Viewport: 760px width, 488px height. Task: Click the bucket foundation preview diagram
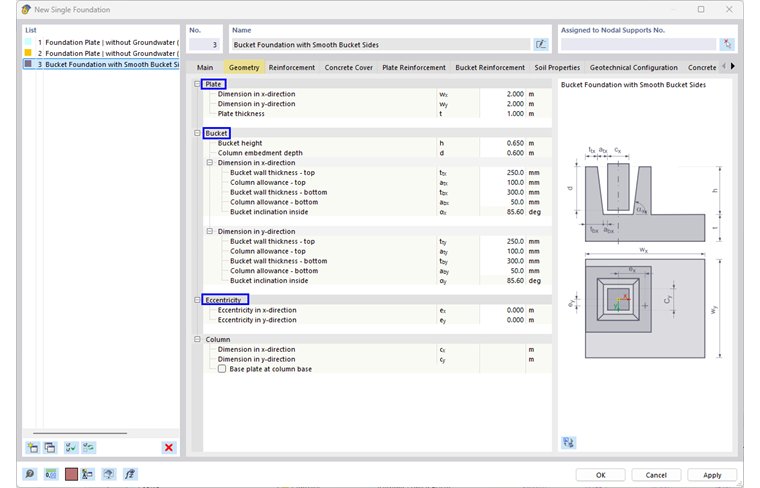pos(645,252)
